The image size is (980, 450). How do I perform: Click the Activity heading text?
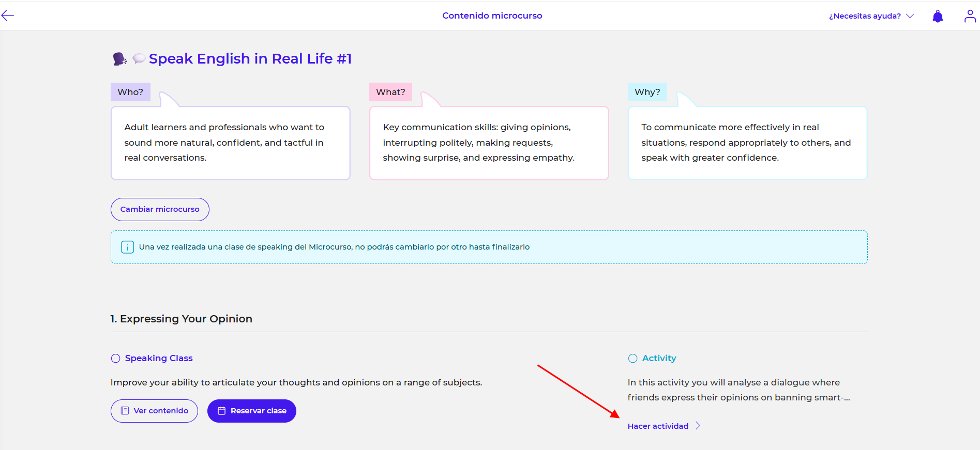659,358
